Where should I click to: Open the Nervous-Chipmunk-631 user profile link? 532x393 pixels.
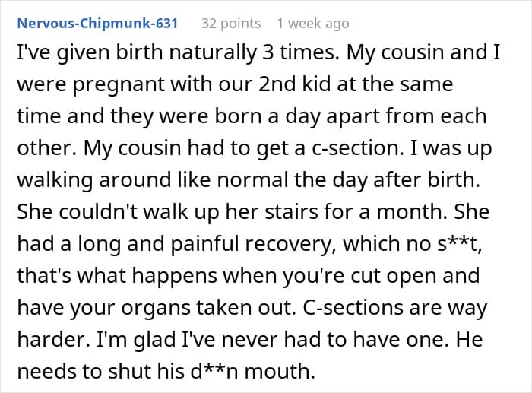coord(97,24)
